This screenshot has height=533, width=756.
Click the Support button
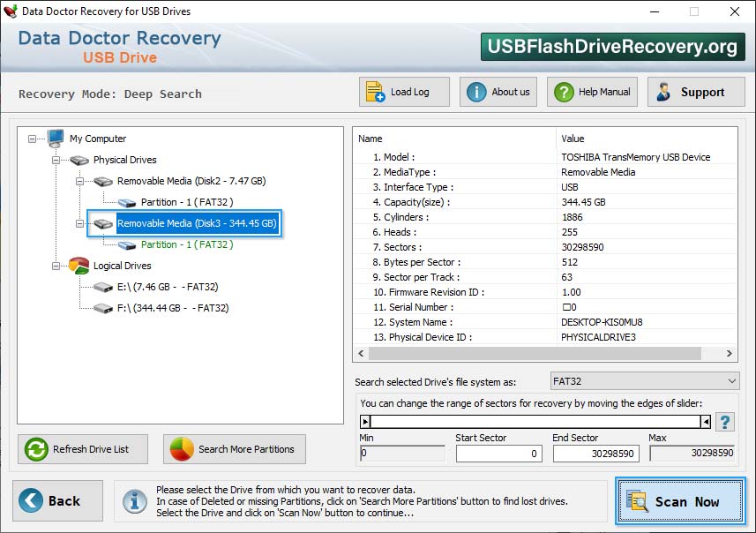pyautogui.click(x=696, y=92)
